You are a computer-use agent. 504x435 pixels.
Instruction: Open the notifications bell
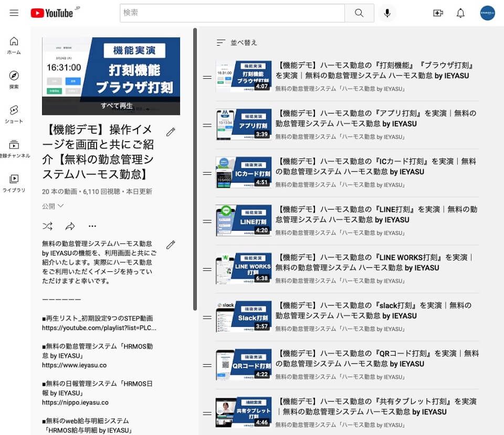pyautogui.click(x=460, y=13)
